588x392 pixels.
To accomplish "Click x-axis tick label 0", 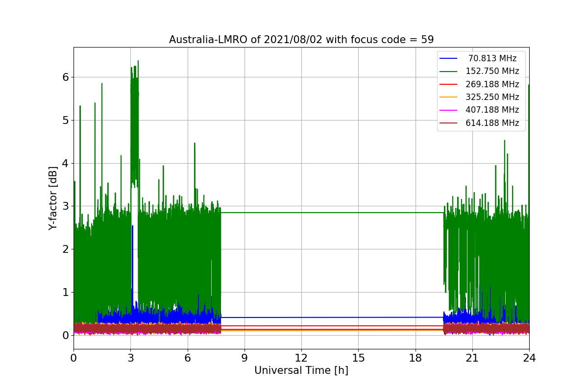I will click(x=73, y=358).
